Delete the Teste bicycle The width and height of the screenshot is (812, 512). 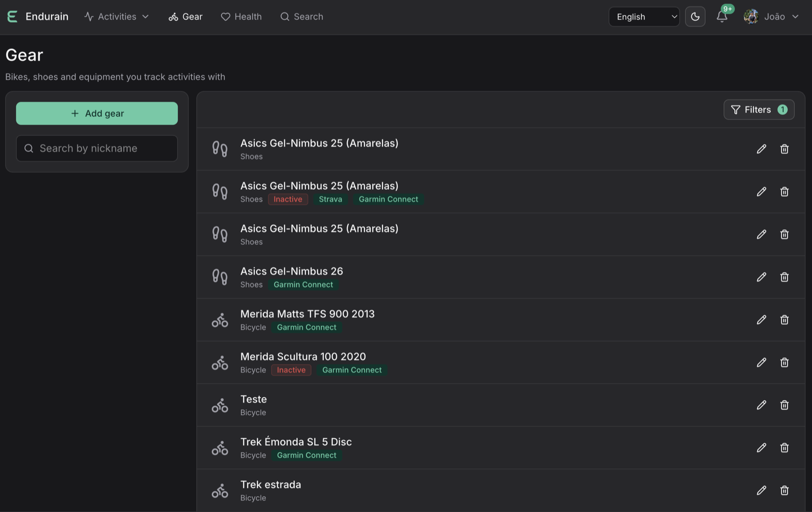[x=784, y=405]
